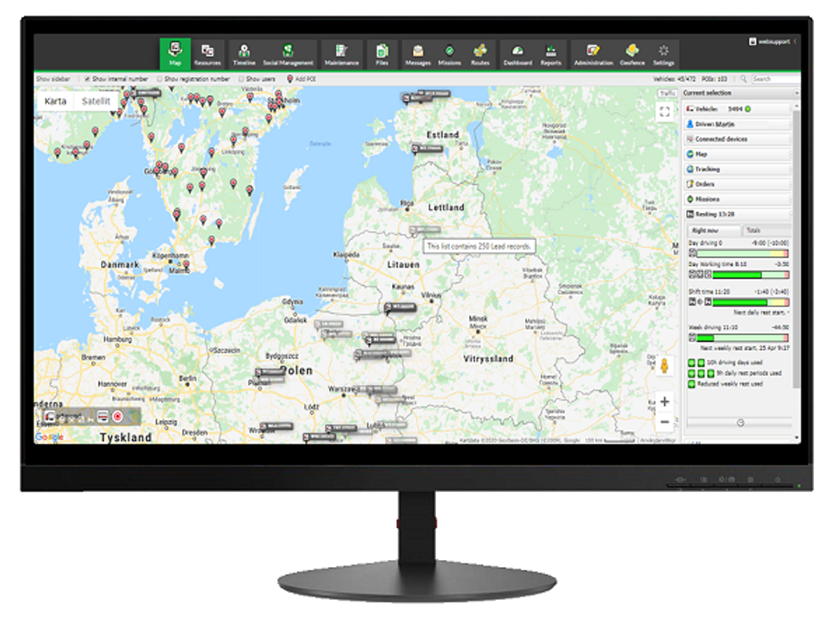Click the Day Working time progress bar
The height and width of the screenshot is (630, 840).
[750, 274]
